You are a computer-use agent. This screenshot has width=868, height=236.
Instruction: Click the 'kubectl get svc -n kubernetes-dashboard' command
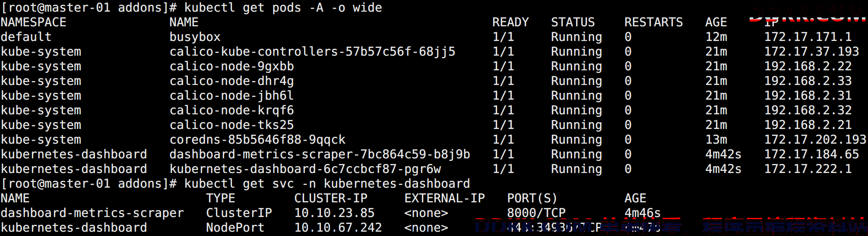point(327,184)
